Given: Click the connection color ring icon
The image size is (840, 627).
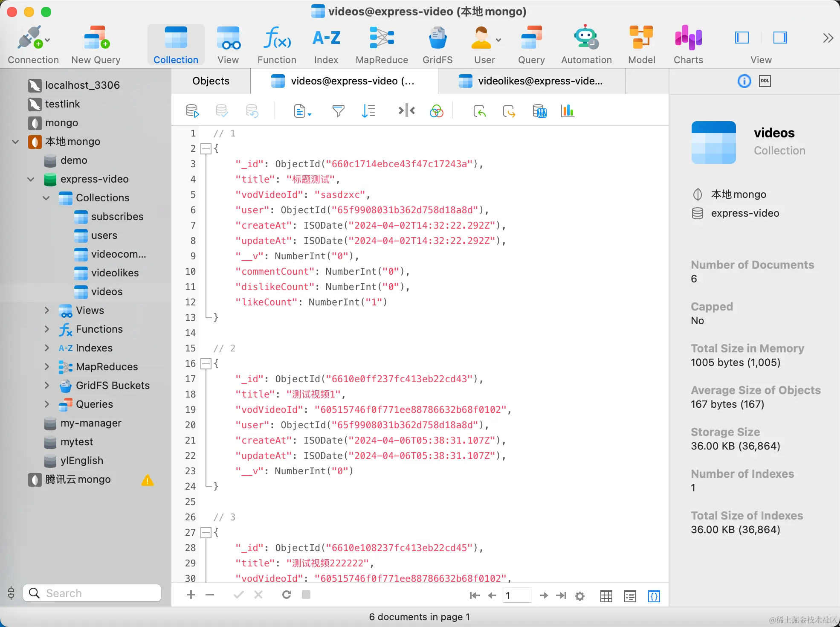Looking at the screenshot, I should pos(436,111).
